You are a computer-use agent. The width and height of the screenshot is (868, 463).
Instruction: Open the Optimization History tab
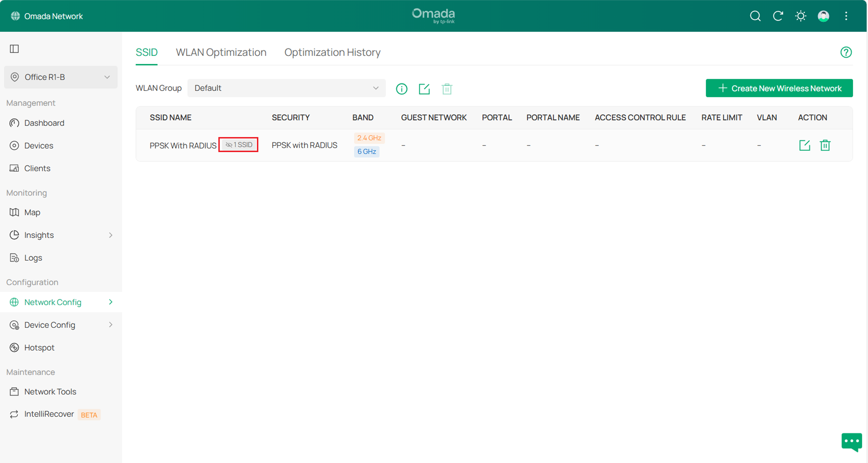[x=332, y=52]
